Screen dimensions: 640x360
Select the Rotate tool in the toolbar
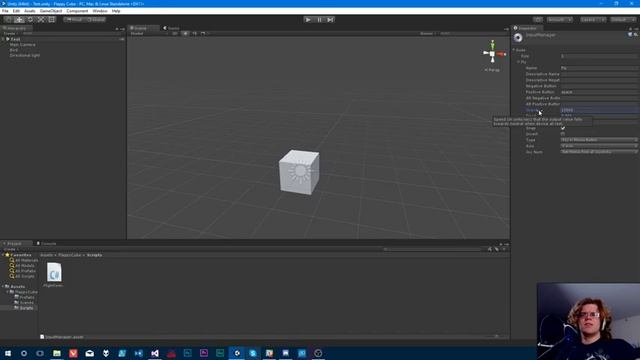pyautogui.click(x=30, y=20)
